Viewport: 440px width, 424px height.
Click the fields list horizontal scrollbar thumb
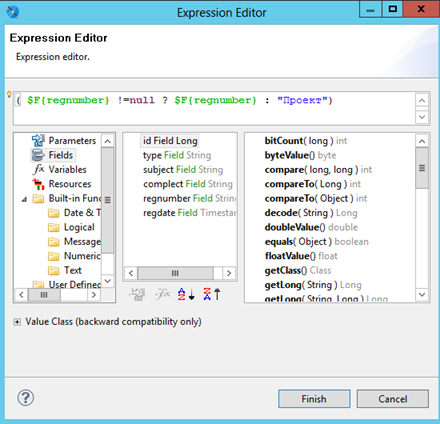click(175, 273)
